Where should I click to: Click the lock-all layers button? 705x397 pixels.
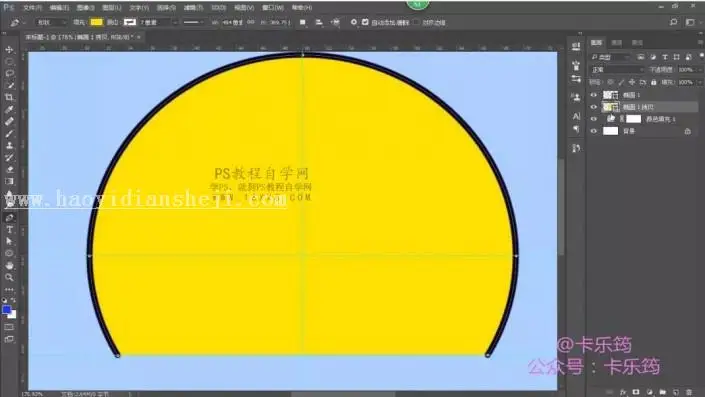[653, 82]
